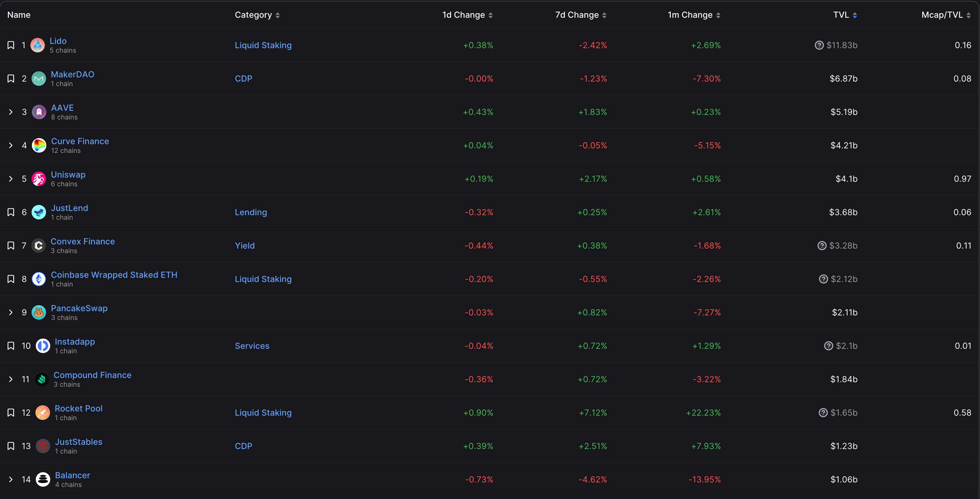
Task: Open Lido's Liquid Staking category
Action: (263, 45)
